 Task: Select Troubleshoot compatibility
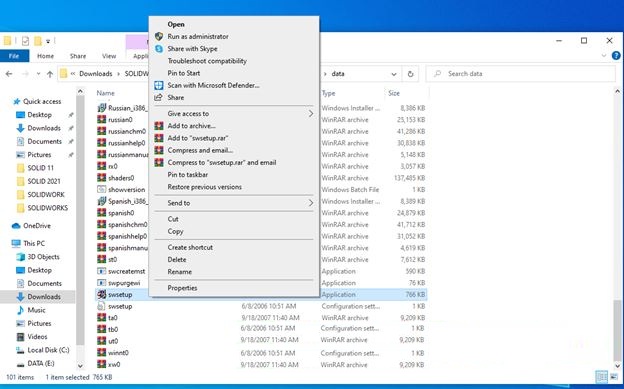click(x=207, y=61)
